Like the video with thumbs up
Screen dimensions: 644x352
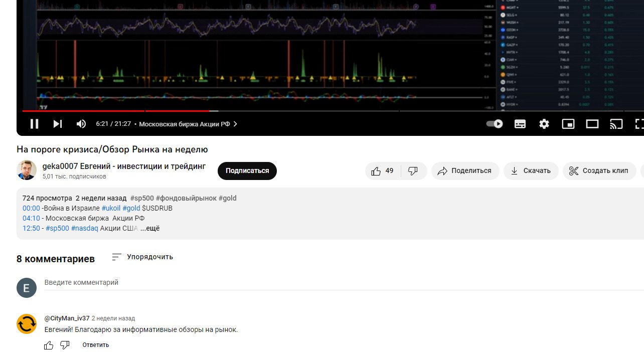coord(376,170)
